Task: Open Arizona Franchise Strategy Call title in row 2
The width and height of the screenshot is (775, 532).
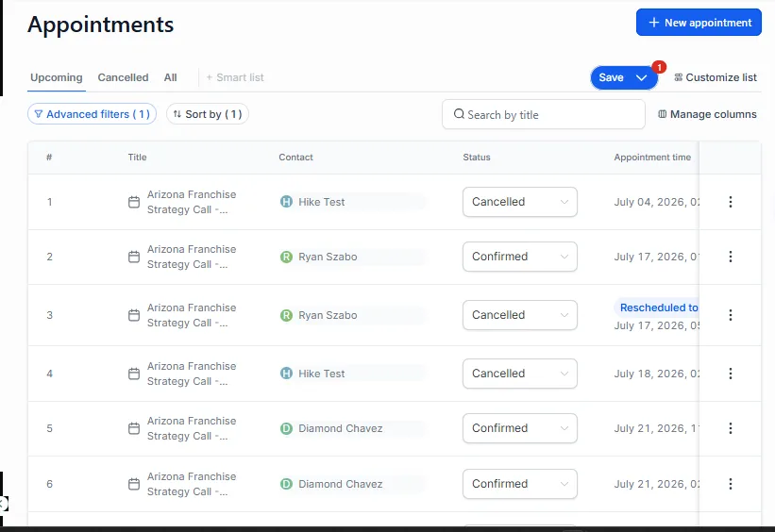Action: (192, 257)
